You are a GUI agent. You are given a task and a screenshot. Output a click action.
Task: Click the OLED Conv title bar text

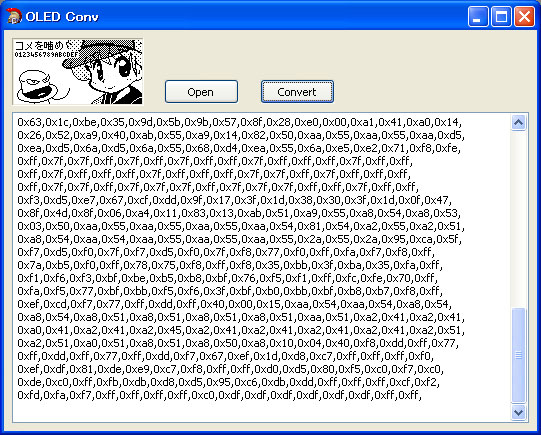click(x=62, y=17)
